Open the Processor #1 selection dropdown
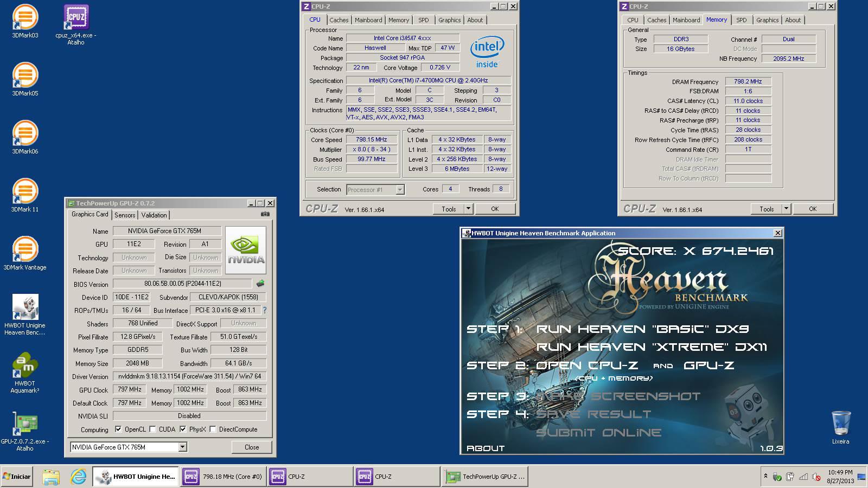The image size is (868, 488). pos(400,190)
